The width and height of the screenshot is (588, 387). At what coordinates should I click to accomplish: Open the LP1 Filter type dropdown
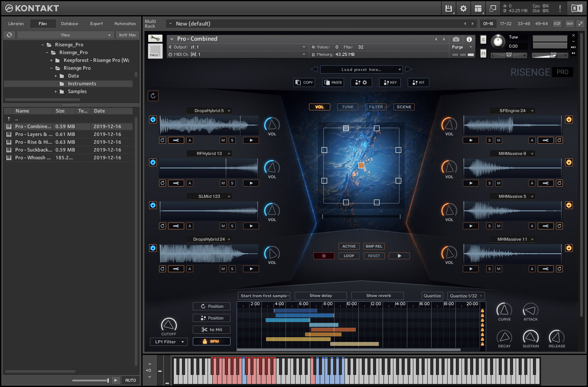(169, 342)
